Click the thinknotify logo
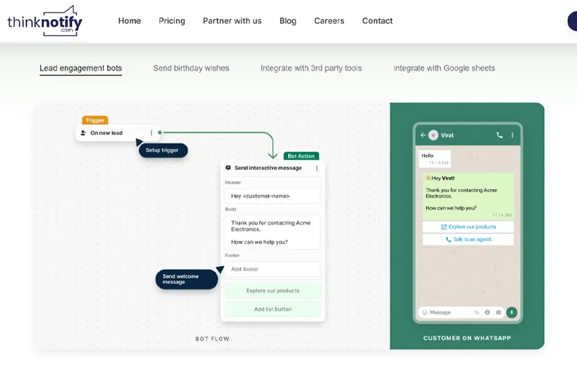Image resolution: width=577 pixels, height=392 pixels. (x=45, y=21)
